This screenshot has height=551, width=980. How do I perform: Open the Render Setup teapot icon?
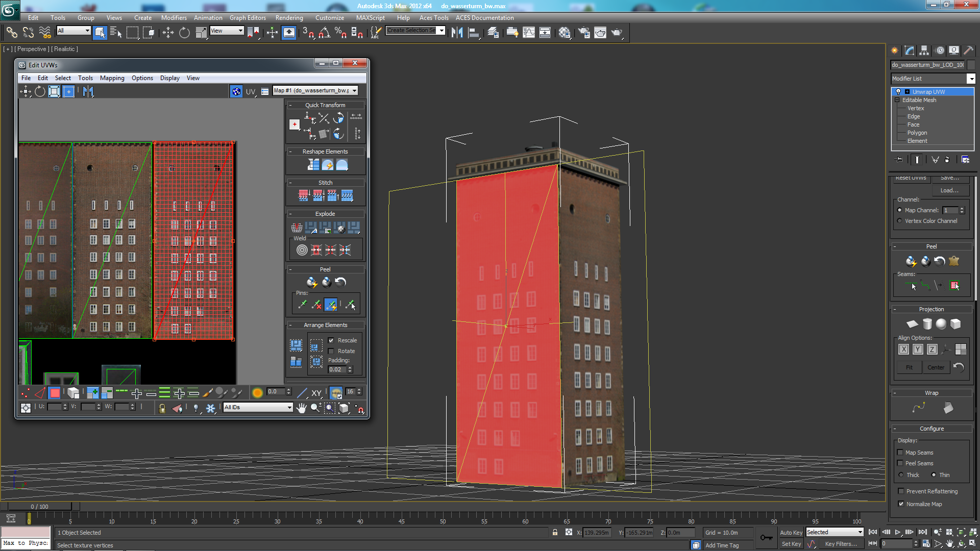click(584, 33)
